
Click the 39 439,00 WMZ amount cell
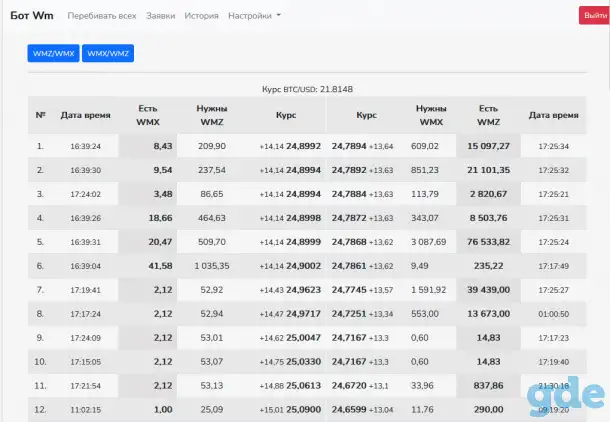click(488, 290)
